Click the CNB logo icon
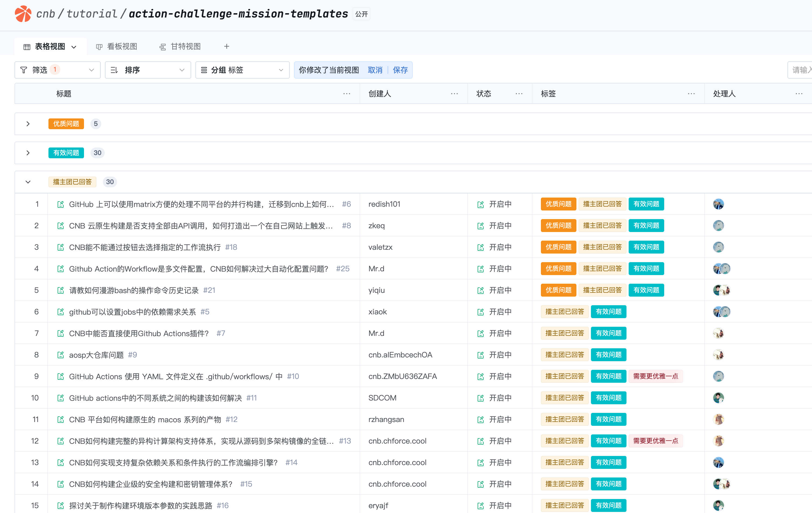The width and height of the screenshot is (812, 513). point(23,14)
